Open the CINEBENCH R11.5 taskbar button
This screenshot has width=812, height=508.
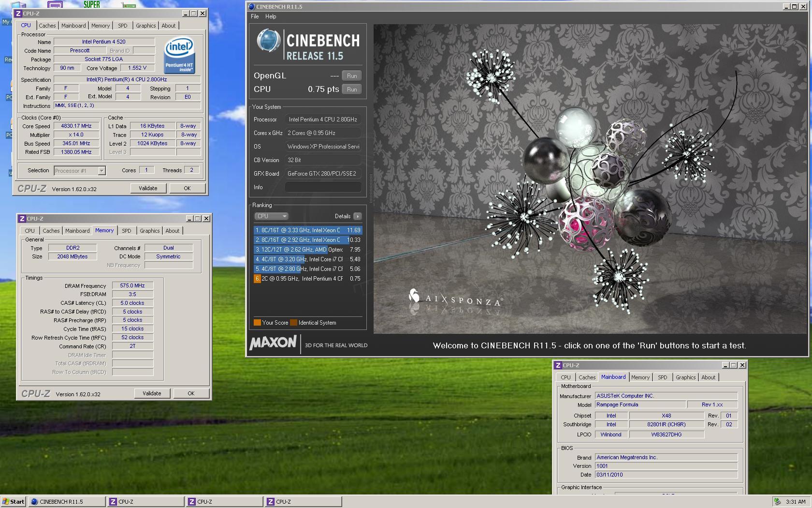click(x=67, y=502)
